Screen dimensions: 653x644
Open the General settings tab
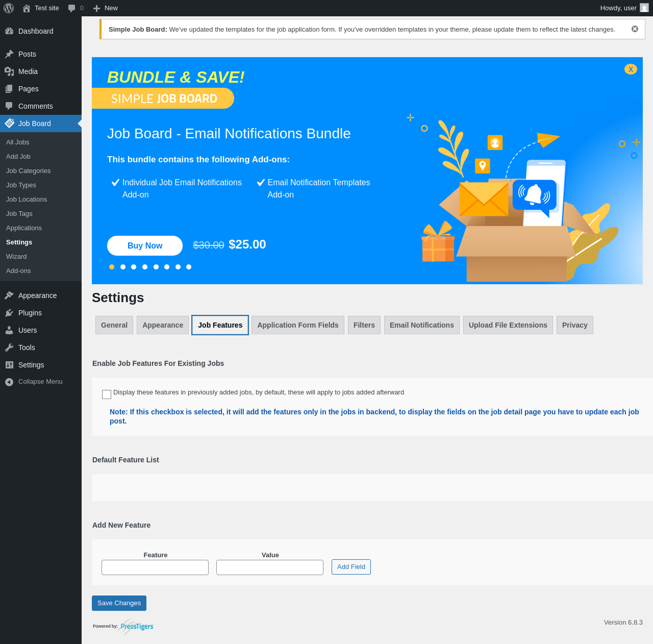[x=114, y=325]
